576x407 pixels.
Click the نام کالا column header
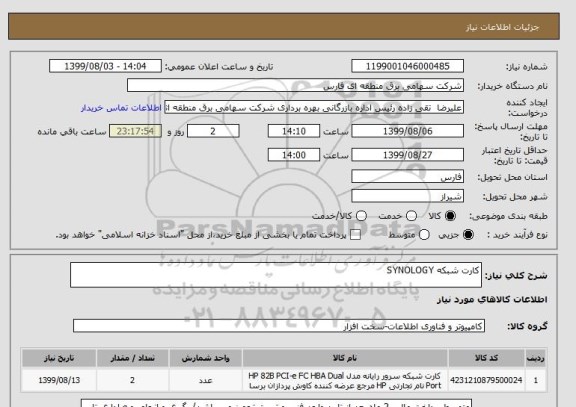[345, 358]
